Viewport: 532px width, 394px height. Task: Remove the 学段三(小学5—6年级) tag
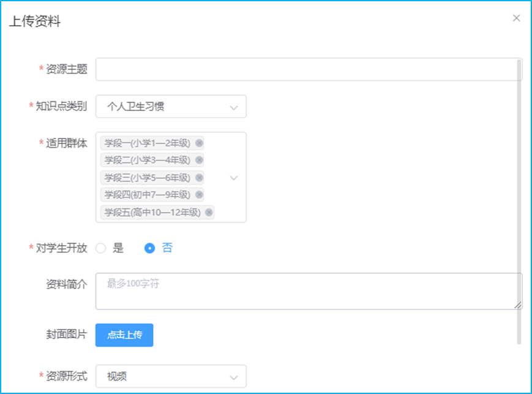[199, 178]
